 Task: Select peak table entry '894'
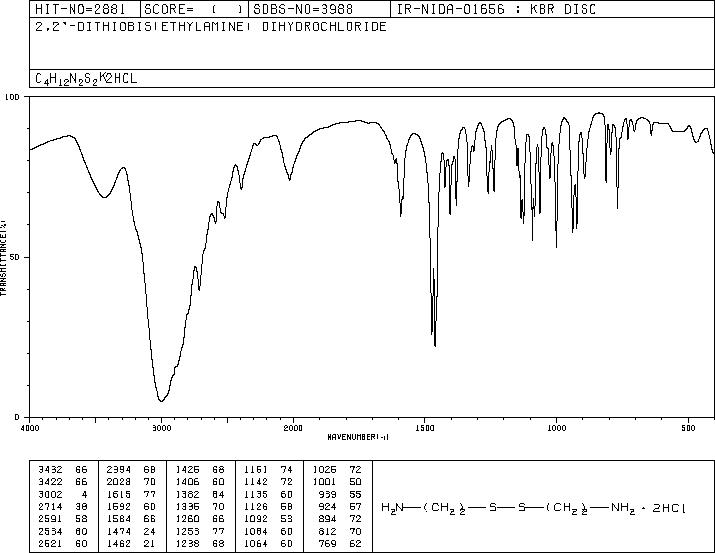328,519
